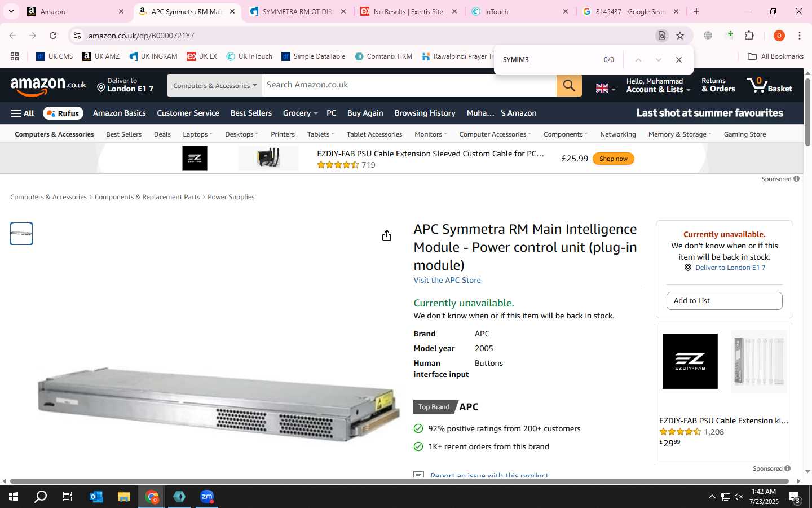The height and width of the screenshot is (508, 812).
Task: Open the Chrome three-dot menu
Action: point(800,36)
